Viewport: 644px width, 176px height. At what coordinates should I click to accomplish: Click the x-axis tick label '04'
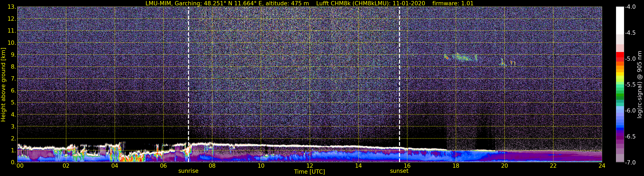click(115, 166)
